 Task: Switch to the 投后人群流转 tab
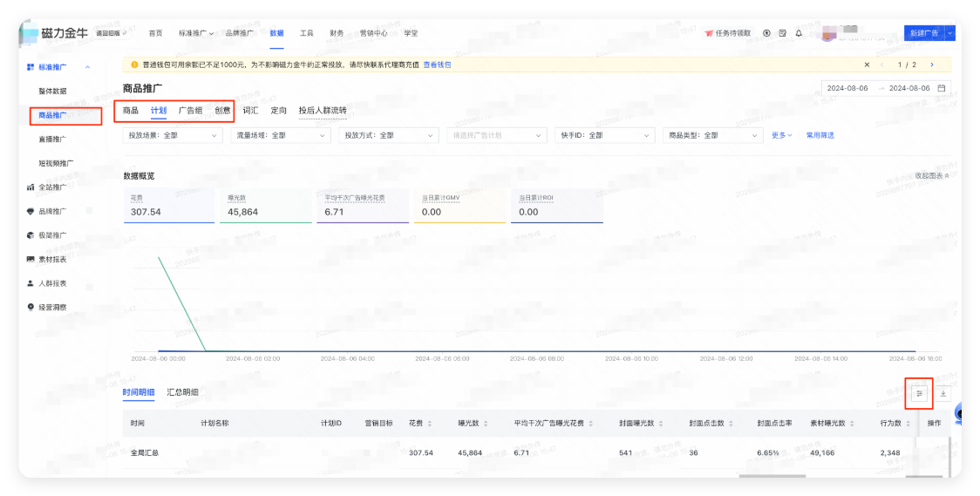[x=323, y=111]
